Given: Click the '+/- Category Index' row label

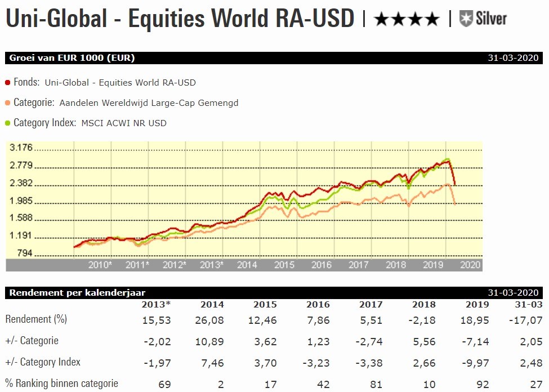Looking at the screenshot, I should pos(43,362).
